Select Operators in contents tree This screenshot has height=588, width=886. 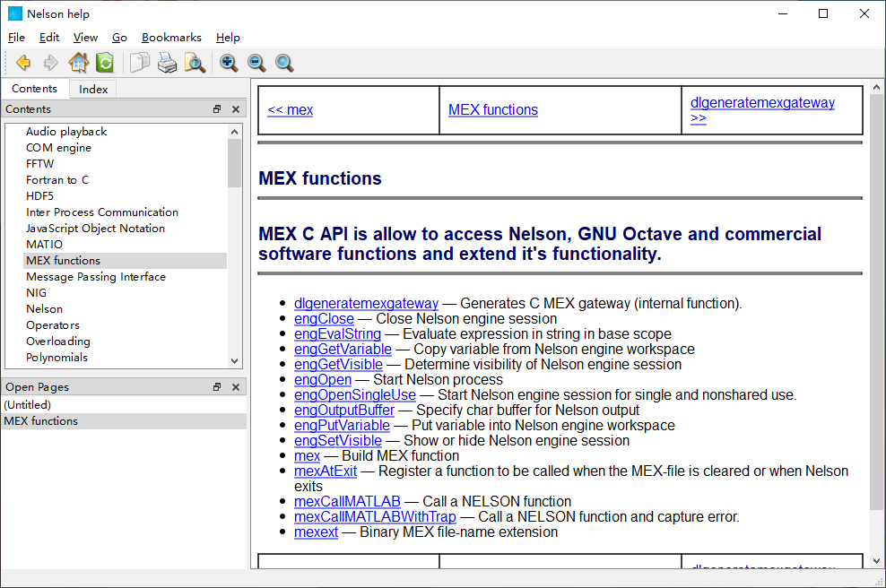click(53, 325)
